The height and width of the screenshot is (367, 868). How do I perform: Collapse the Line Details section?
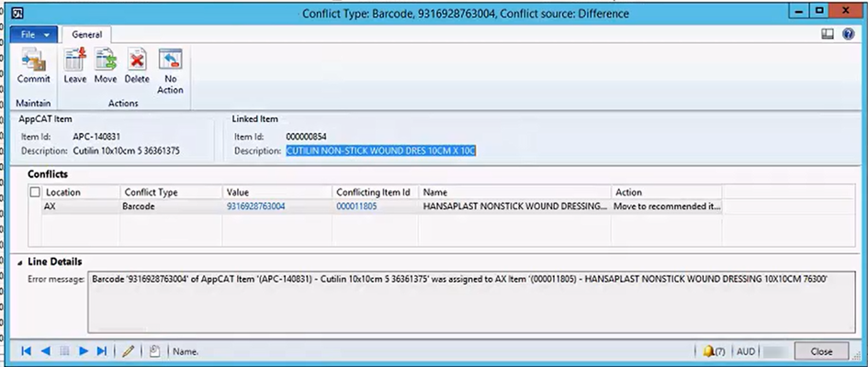pyautogui.click(x=20, y=262)
